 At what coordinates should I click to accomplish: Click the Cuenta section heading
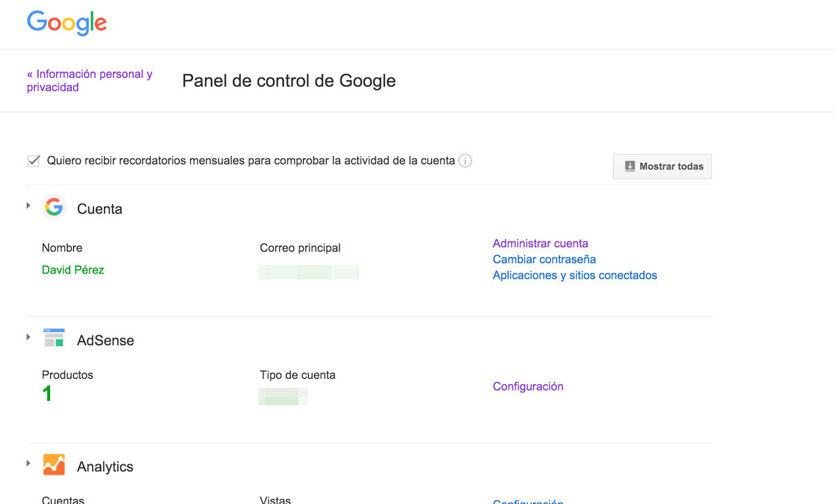tap(100, 209)
